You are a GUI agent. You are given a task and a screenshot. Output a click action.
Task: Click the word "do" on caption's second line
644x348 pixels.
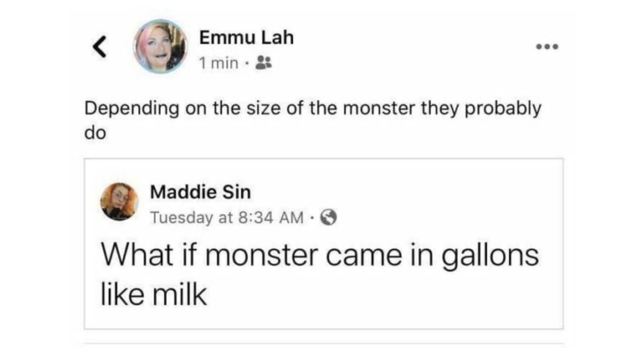coord(95,133)
